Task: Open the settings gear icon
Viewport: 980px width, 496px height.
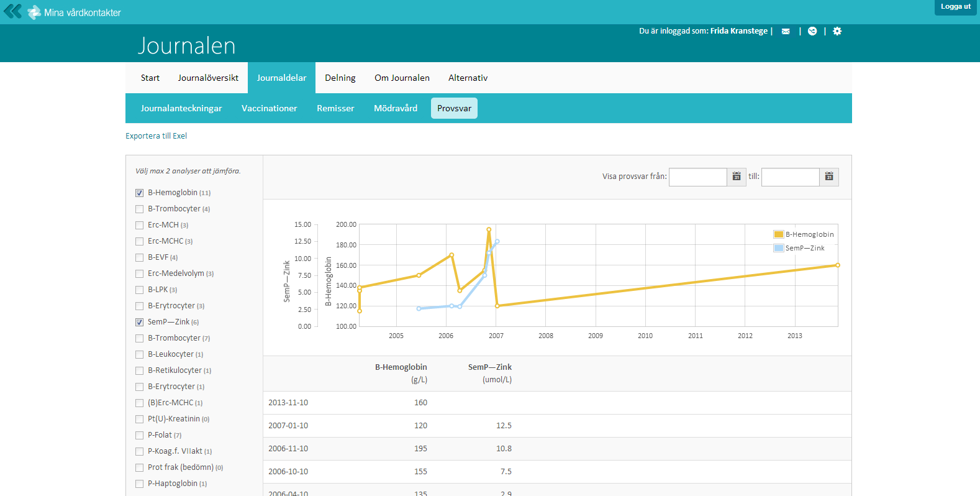Action: tap(837, 31)
